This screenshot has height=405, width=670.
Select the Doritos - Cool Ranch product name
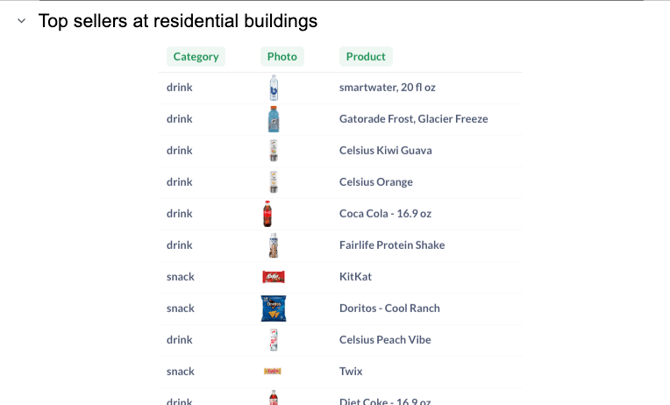[389, 308]
